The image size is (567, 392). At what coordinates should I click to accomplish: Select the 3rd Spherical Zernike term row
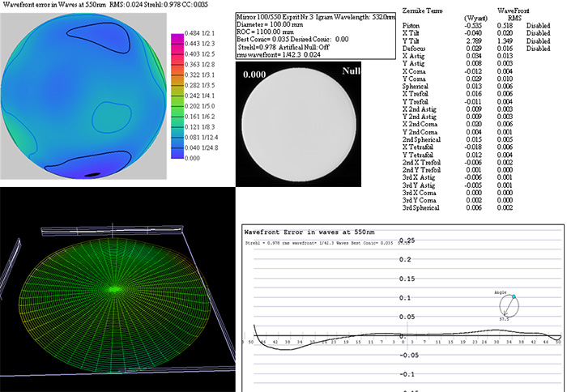(421, 208)
